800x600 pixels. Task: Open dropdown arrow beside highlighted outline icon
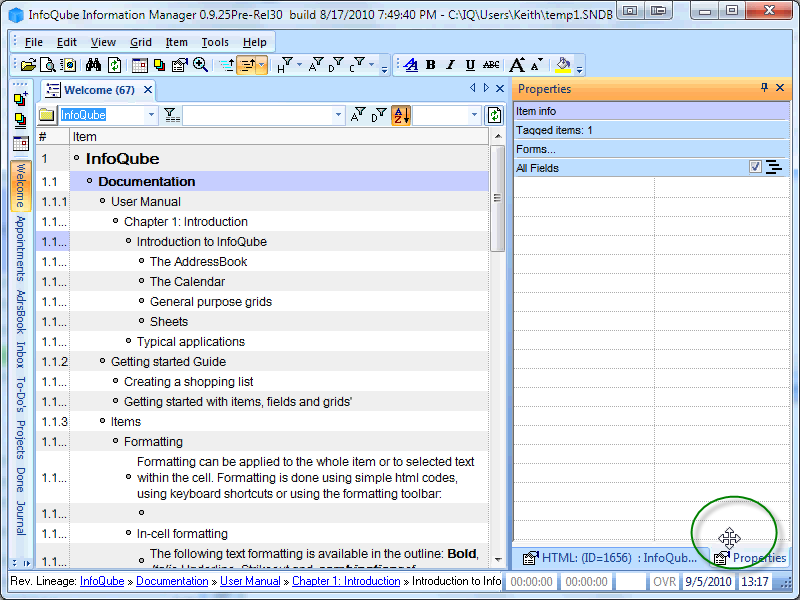(262, 65)
